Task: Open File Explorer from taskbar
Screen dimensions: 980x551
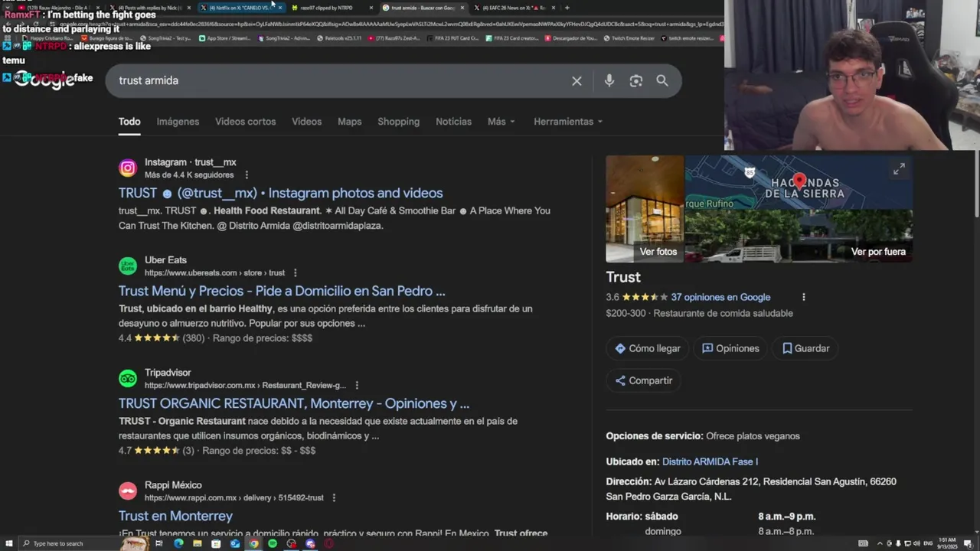Action: 198,543
